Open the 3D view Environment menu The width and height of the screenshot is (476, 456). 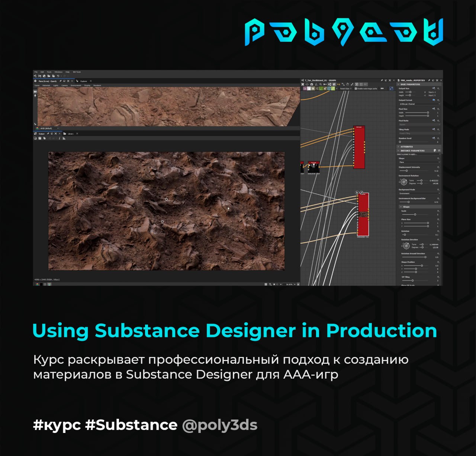76,86
